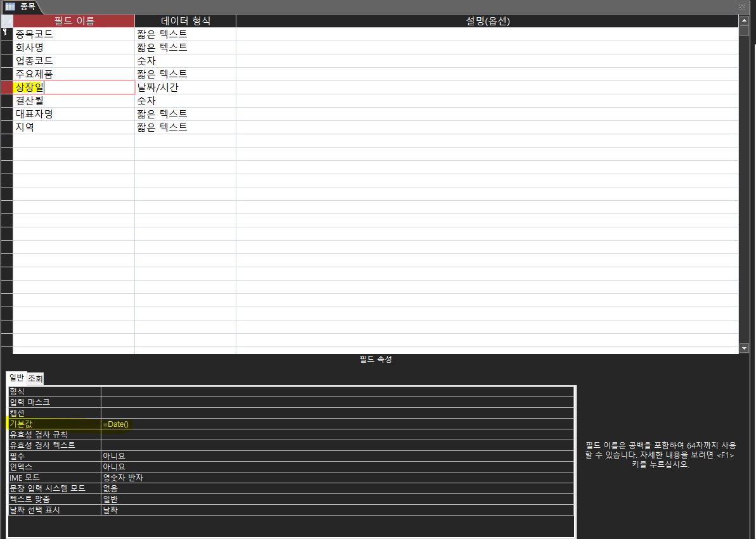
Task: Click the 필드 이름 column header
Action: click(74, 21)
